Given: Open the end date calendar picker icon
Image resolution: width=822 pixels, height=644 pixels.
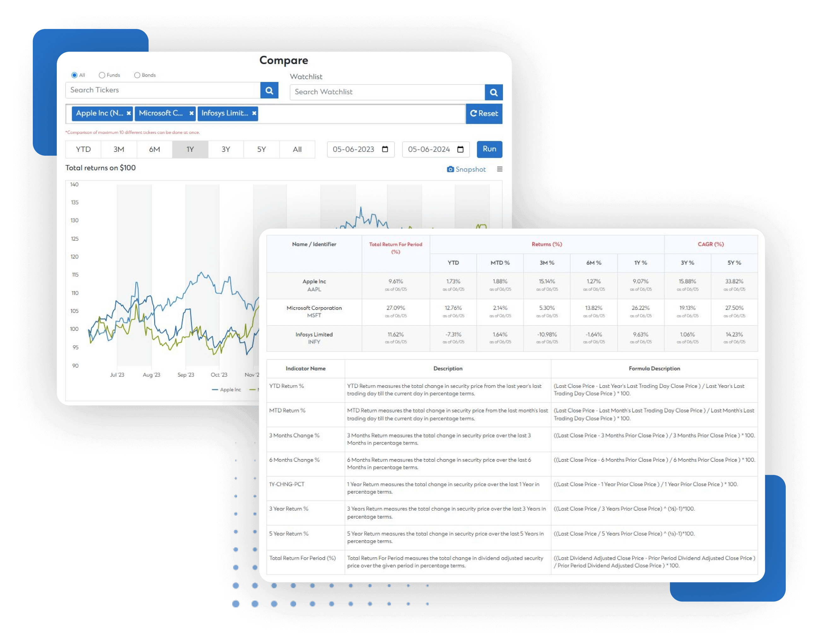Looking at the screenshot, I should [x=460, y=149].
